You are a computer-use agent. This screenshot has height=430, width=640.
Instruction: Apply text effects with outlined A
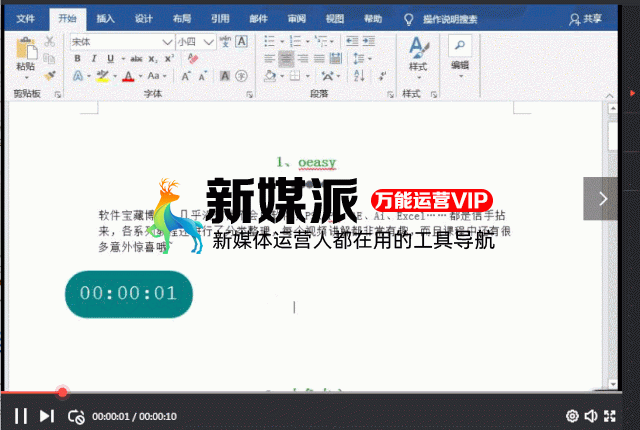[78, 76]
